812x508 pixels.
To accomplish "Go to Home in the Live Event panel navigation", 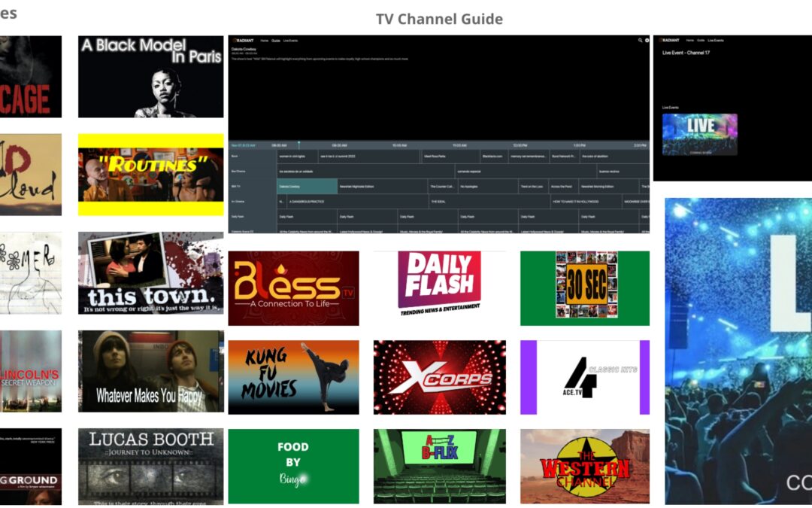I will click(x=689, y=40).
